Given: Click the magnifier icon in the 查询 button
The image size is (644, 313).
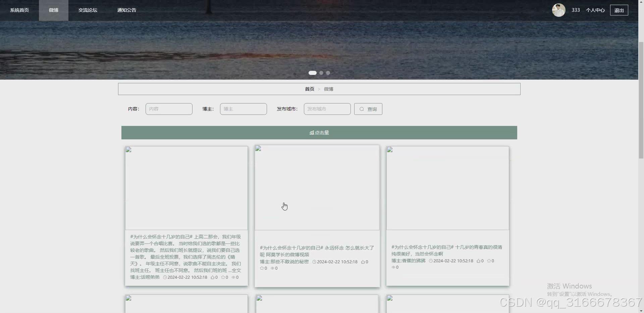Looking at the screenshot, I should 362,109.
